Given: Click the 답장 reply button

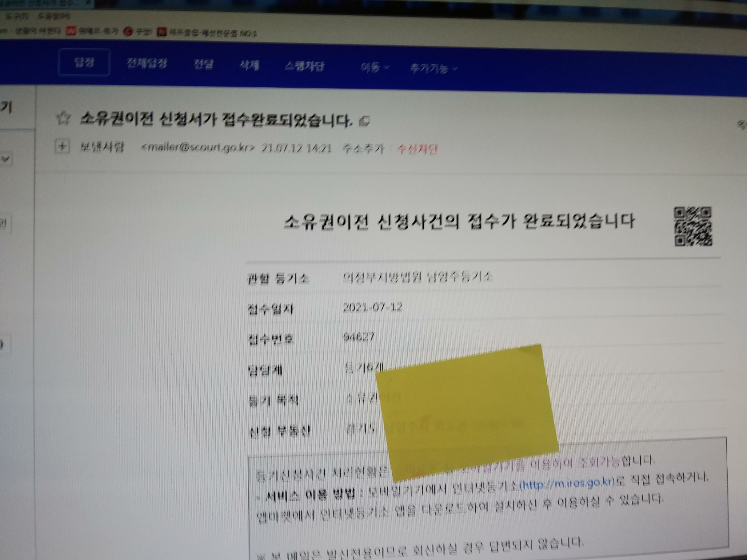Looking at the screenshot, I should click(x=84, y=63).
